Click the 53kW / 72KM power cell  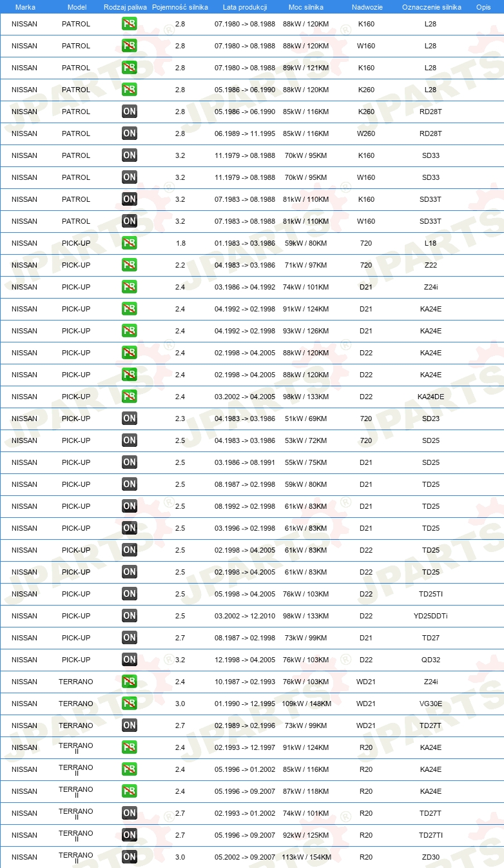(306, 440)
